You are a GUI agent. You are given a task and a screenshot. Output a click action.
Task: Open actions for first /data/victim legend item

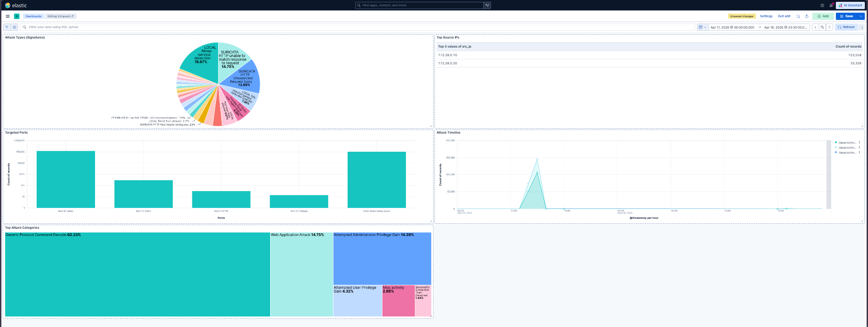(x=859, y=143)
